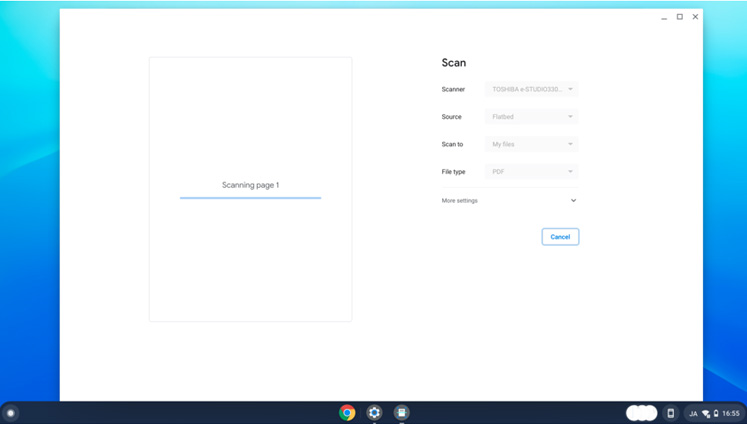The width and height of the screenshot is (747, 424).
Task: Open the Settings gear app in shelf
Action: pos(374,413)
